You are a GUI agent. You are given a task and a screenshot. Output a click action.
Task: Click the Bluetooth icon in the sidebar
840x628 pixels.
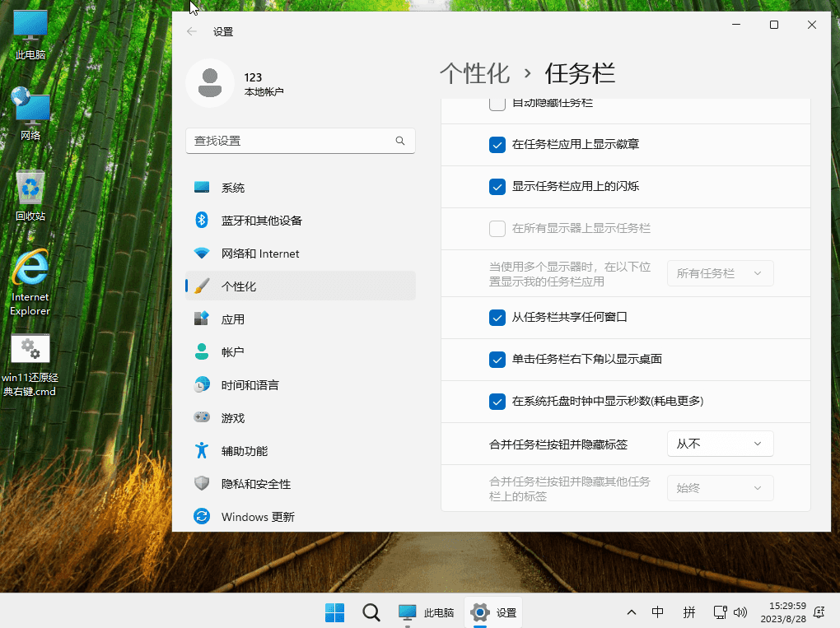point(202,221)
